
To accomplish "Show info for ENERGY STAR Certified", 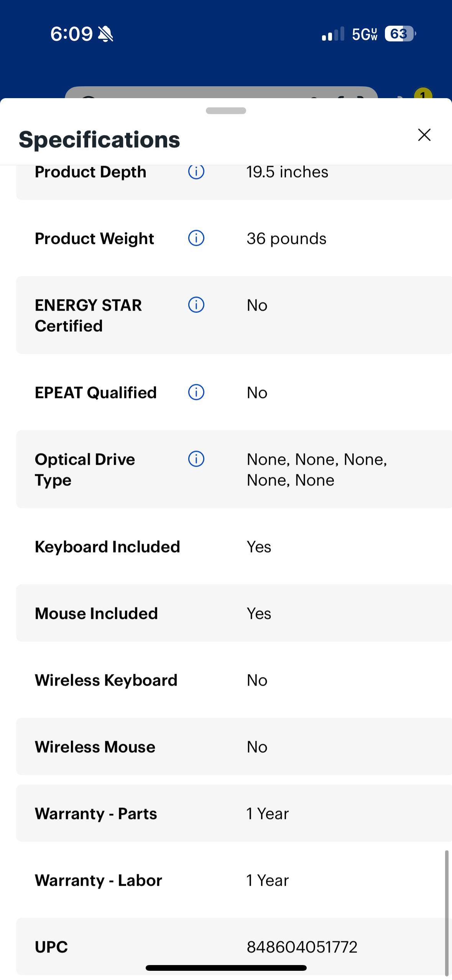I will [196, 305].
